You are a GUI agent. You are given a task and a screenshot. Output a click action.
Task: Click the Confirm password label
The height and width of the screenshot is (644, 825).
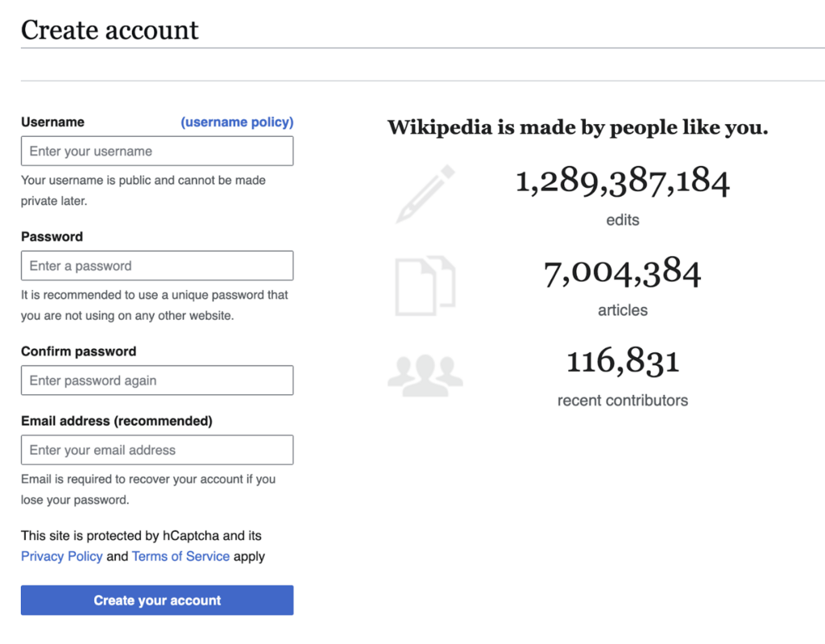click(x=78, y=351)
